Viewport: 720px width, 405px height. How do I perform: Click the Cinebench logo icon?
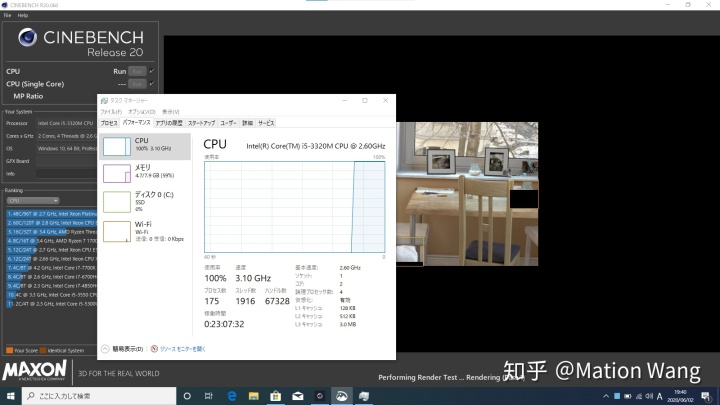[x=28, y=37]
